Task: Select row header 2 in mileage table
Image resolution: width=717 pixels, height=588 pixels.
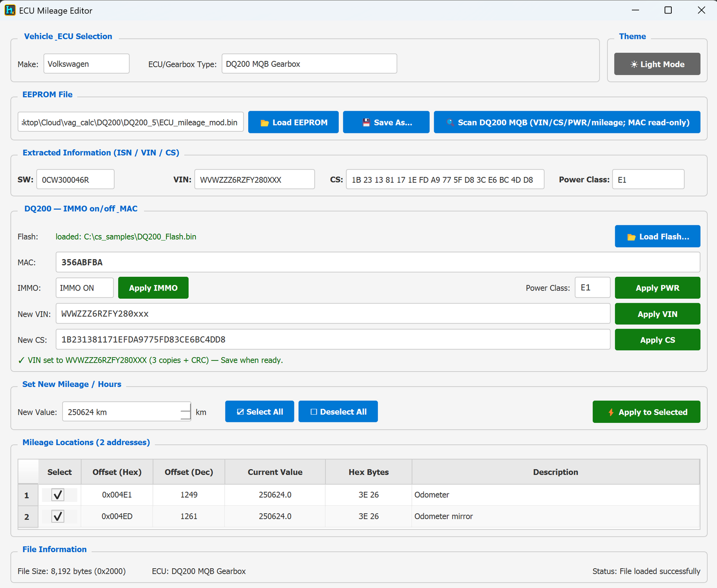Action: 28,516
